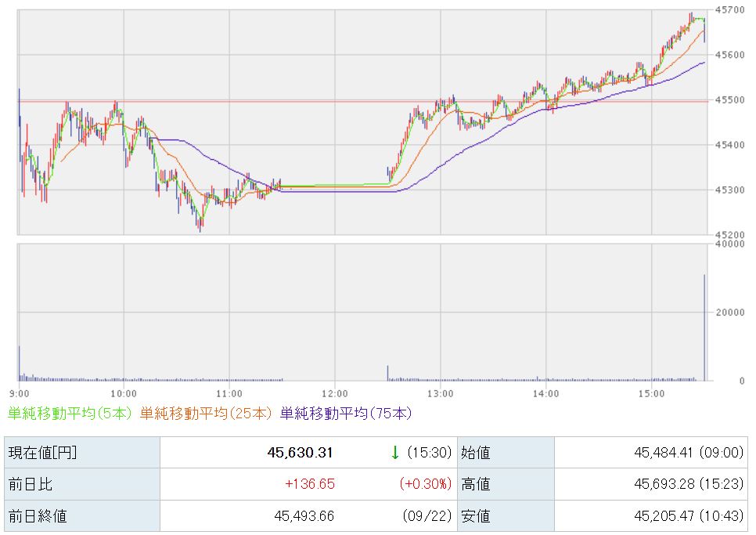Click the 9:00 time axis label
Image resolution: width=756 pixels, height=535 pixels.
tap(20, 394)
